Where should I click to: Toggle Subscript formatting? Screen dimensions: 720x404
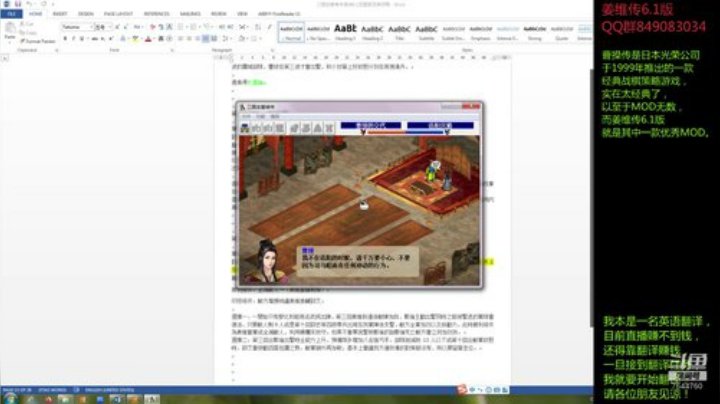point(103,39)
